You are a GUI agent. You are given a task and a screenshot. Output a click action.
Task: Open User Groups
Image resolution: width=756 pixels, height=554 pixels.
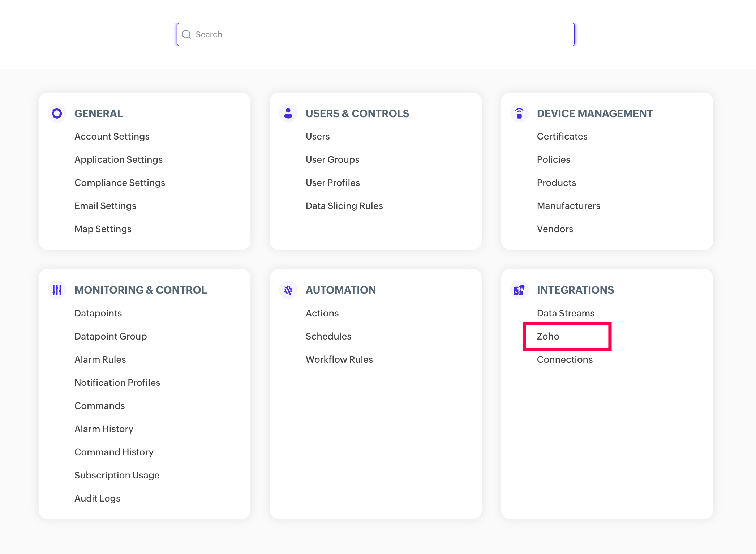(x=332, y=159)
